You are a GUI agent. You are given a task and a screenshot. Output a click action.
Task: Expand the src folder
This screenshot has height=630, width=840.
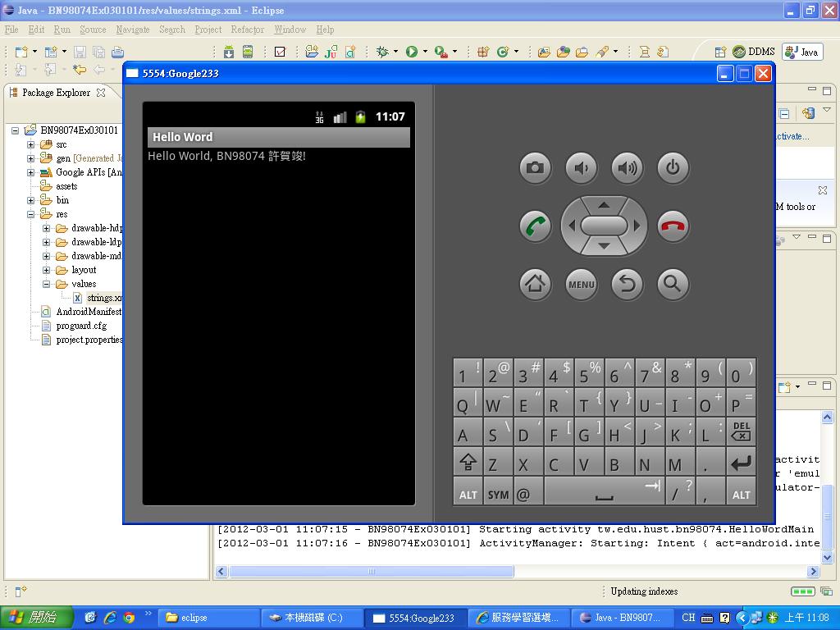pos(31,144)
